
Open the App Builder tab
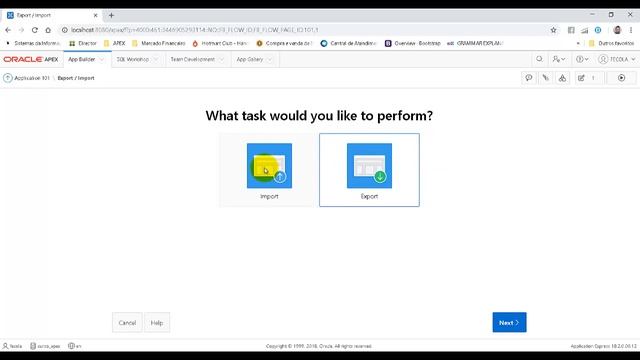coord(82,59)
